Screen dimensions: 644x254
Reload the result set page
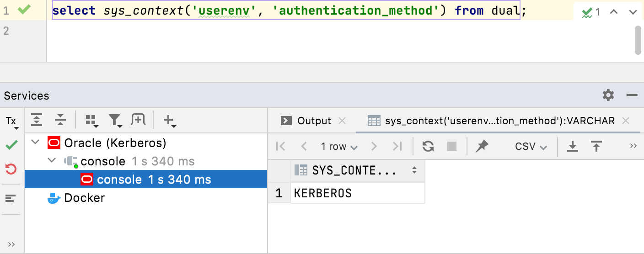(x=428, y=146)
